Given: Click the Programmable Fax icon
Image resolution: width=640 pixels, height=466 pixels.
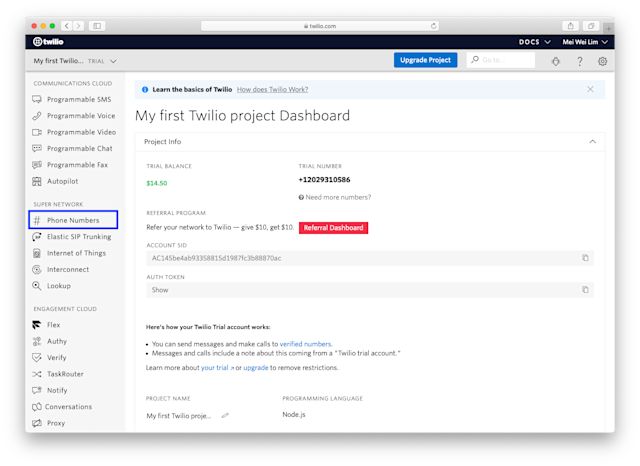Looking at the screenshot, I should [37, 165].
